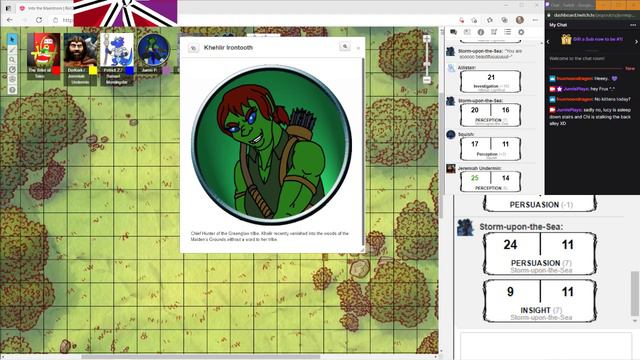Click Twitch banner next arrow
Image resolution: width=640 pixels, height=360 pixels.
click(x=636, y=41)
